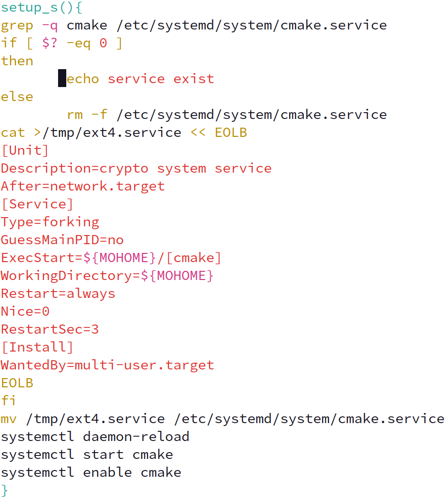Screen dimensions: 448x500
Task: Click the else keyword
Action: point(17,96)
